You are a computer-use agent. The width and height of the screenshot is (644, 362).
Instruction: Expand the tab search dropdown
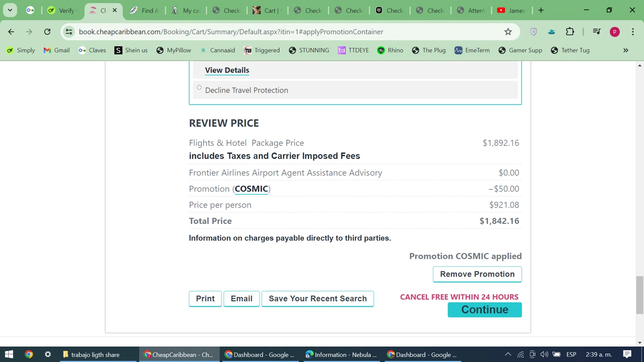tap(10, 10)
